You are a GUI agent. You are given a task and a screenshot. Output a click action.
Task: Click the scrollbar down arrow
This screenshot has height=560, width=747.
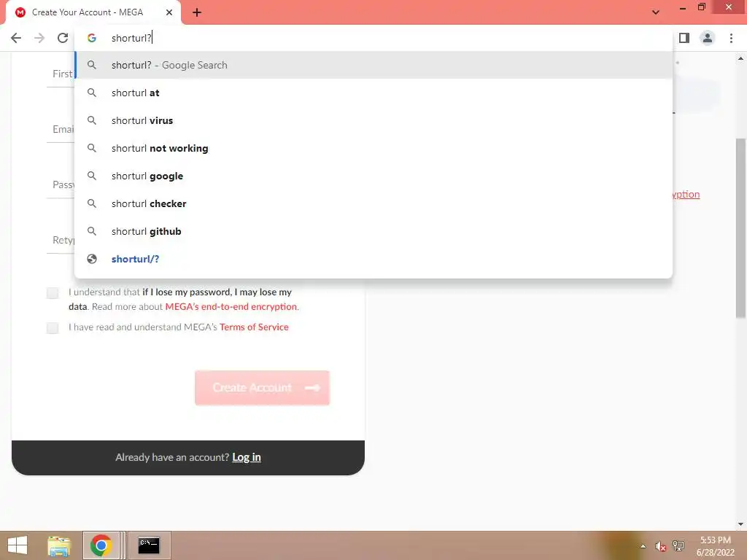click(x=740, y=524)
